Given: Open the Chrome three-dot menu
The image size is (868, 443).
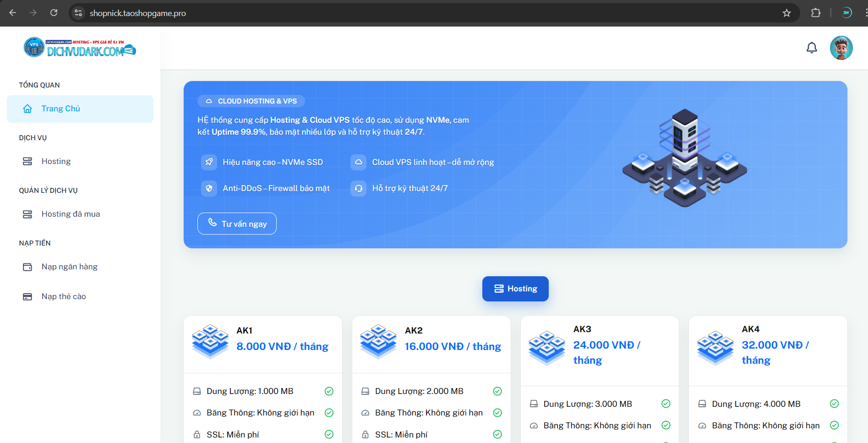Looking at the screenshot, I should 863,13.
